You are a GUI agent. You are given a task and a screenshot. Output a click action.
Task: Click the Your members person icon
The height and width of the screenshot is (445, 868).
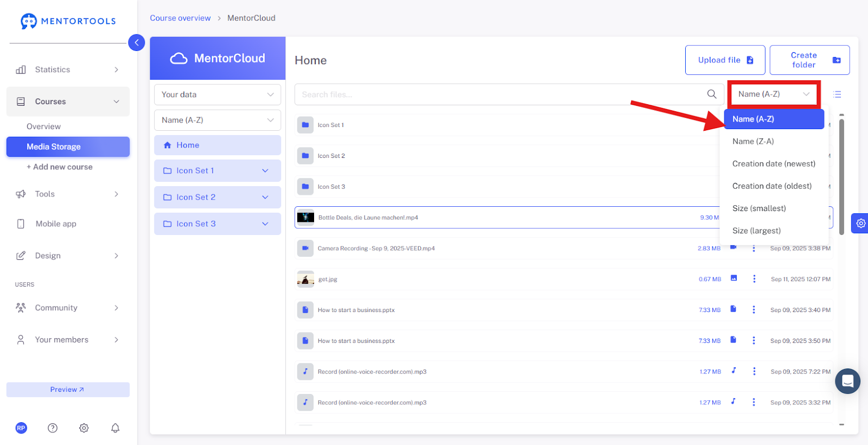[x=21, y=340]
